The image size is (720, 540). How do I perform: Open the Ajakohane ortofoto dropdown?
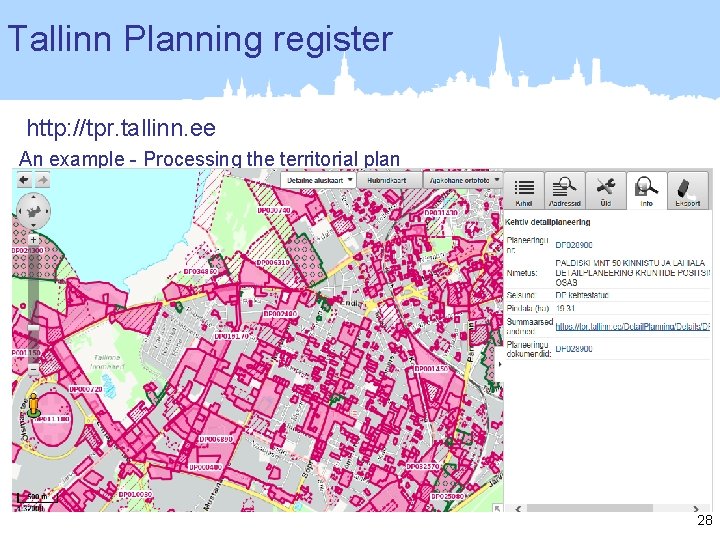click(x=463, y=180)
